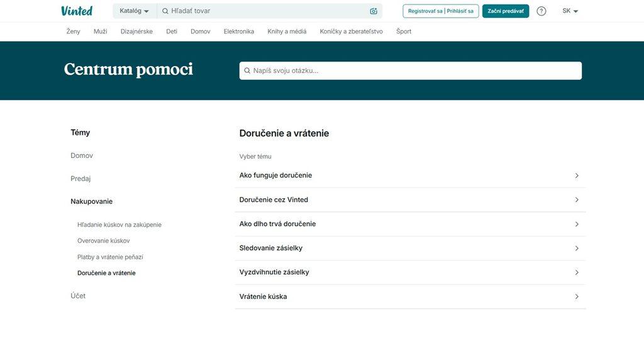Open the Domov category in top navigation

click(201, 31)
